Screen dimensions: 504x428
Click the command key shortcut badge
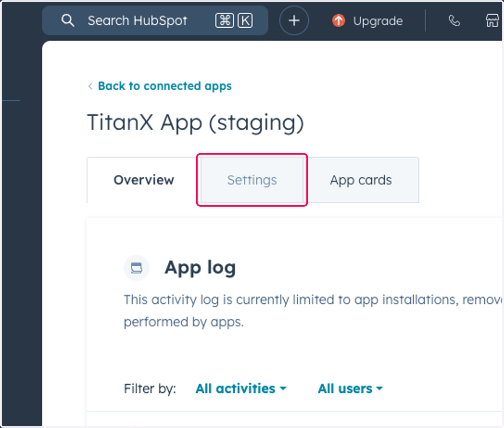[225, 20]
